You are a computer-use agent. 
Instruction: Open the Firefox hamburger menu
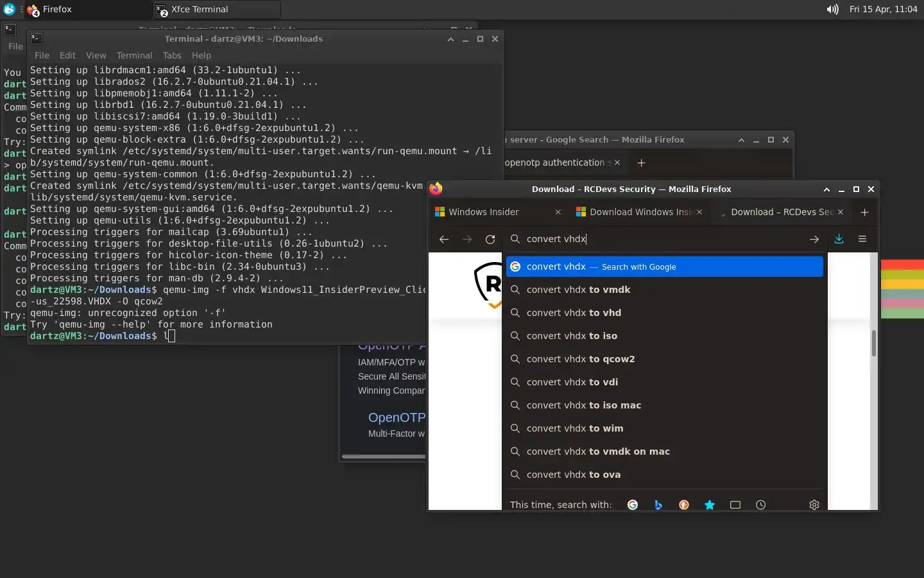862,239
